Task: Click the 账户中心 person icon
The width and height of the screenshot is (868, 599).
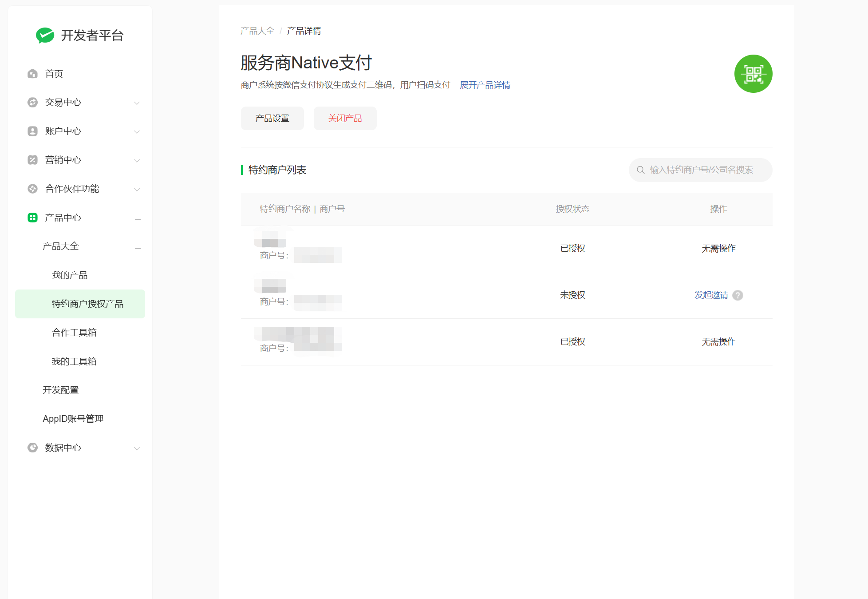Action: [x=32, y=131]
